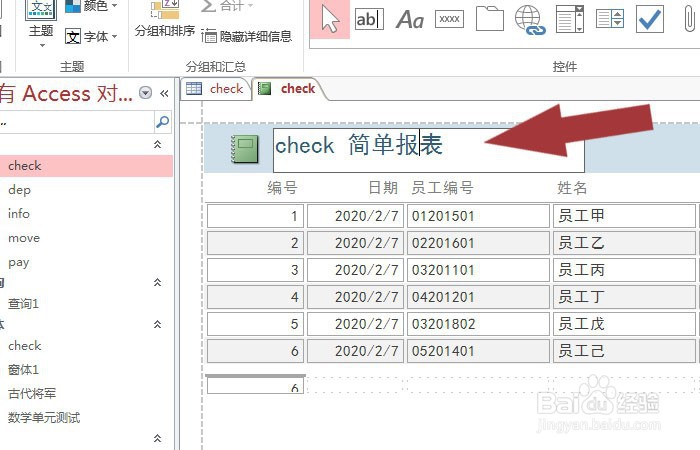Click the name cell 员工丙
The height and width of the screenshot is (450, 700).
coord(625,270)
